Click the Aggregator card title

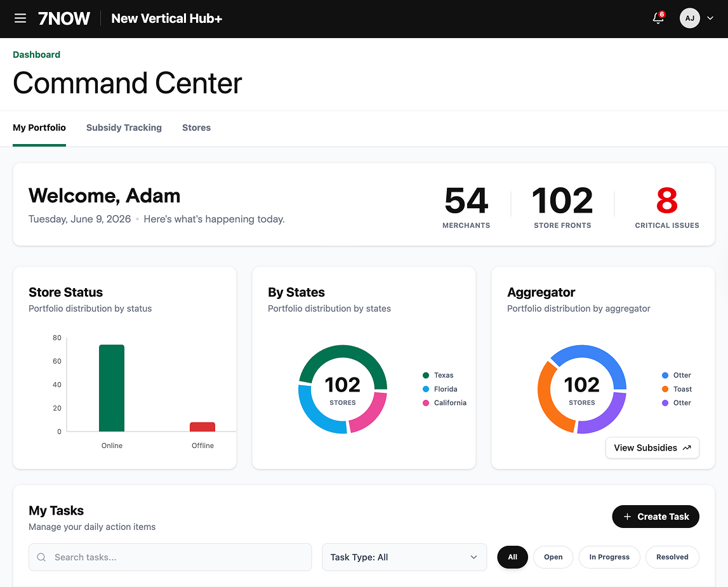tap(541, 293)
